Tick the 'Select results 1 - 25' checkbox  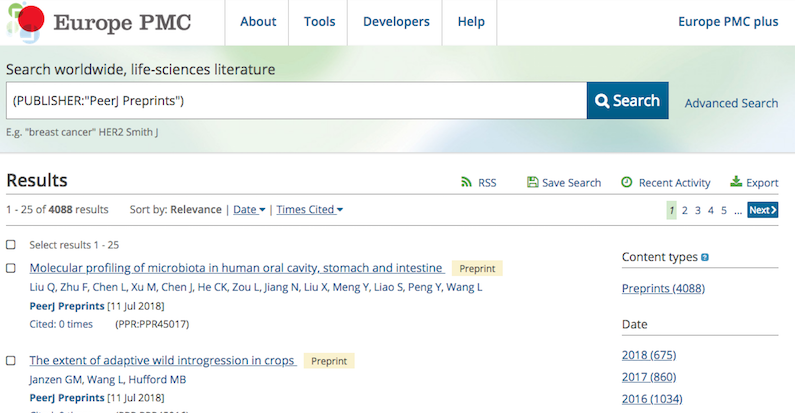click(11, 245)
